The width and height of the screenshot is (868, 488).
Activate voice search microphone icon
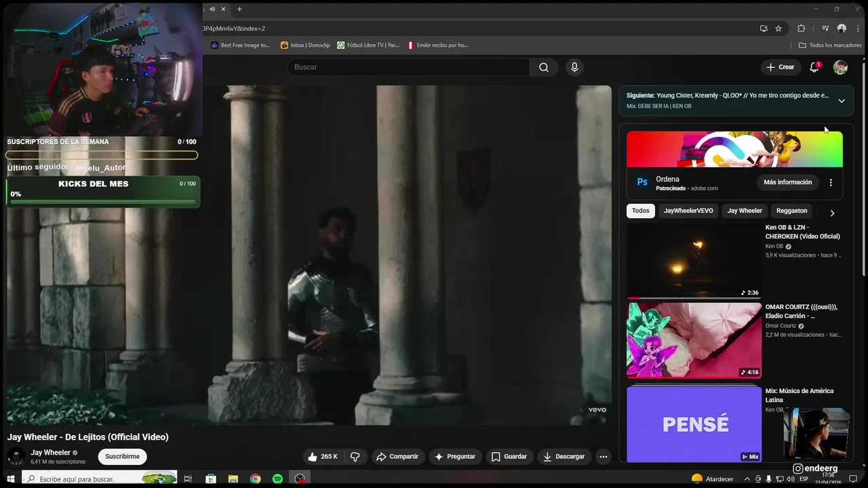click(574, 67)
